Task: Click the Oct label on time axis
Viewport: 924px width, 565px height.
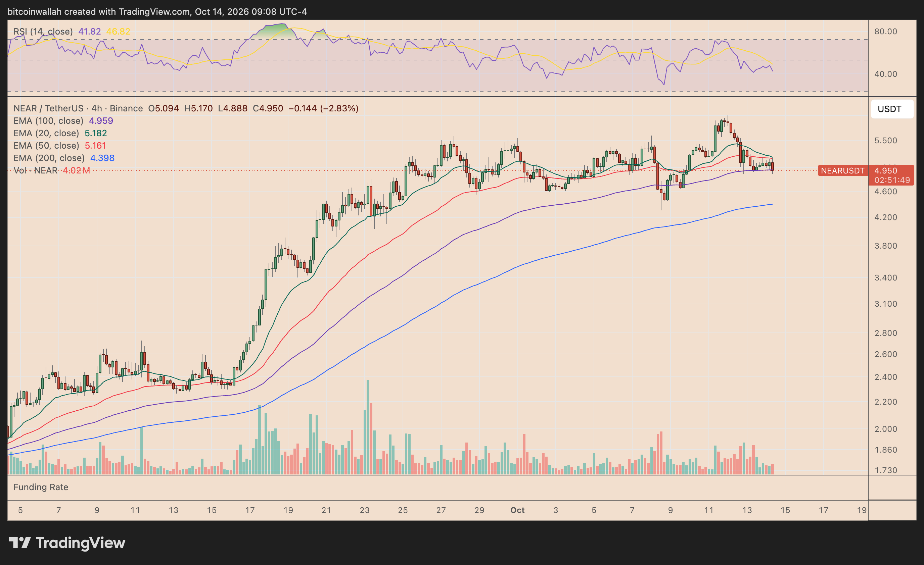Action: pyautogui.click(x=517, y=510)
